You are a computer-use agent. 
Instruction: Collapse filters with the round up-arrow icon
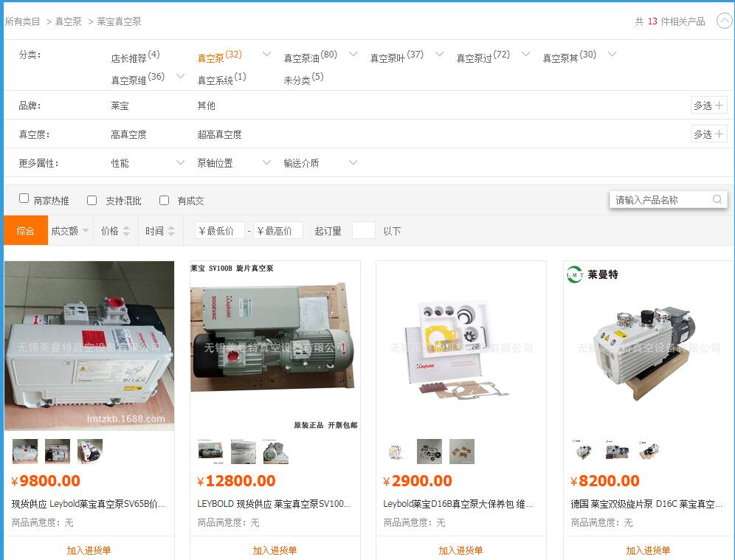click(x=725, y=21)
